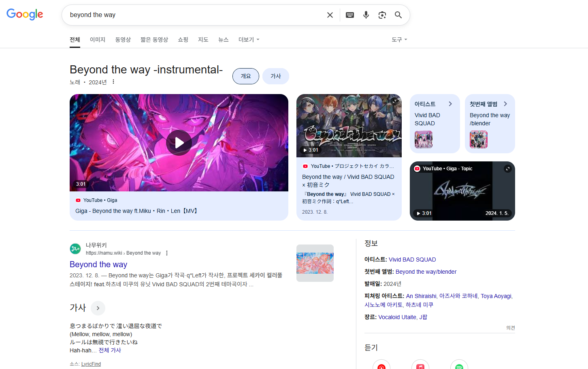This screenshot has width=588, height=369.
Task: Click the Google logo
Action: point(25,15)
